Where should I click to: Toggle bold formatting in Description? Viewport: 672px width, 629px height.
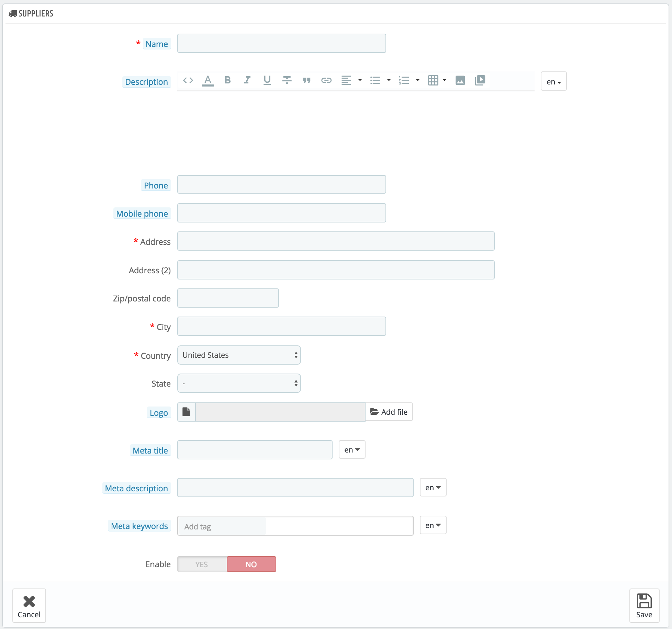(227, 80)
